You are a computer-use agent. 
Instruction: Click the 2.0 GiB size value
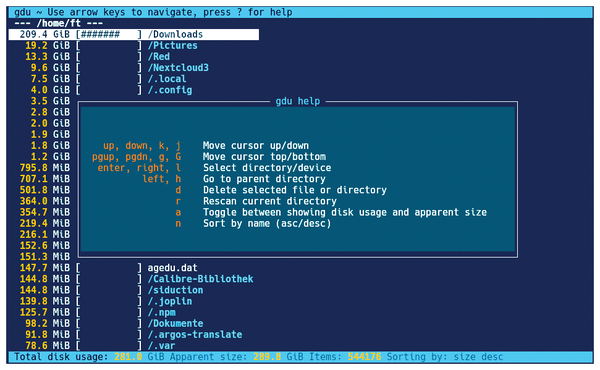coord(51,123)
